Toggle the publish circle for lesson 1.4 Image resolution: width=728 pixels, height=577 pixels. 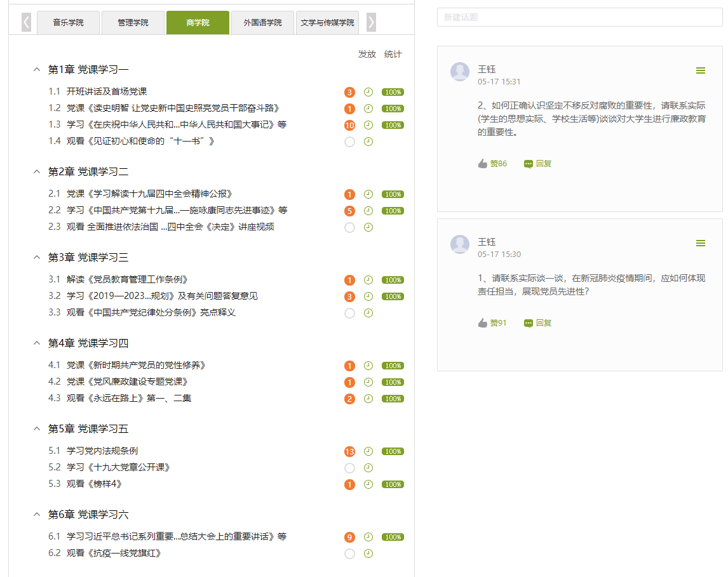(x=349, y=142)
